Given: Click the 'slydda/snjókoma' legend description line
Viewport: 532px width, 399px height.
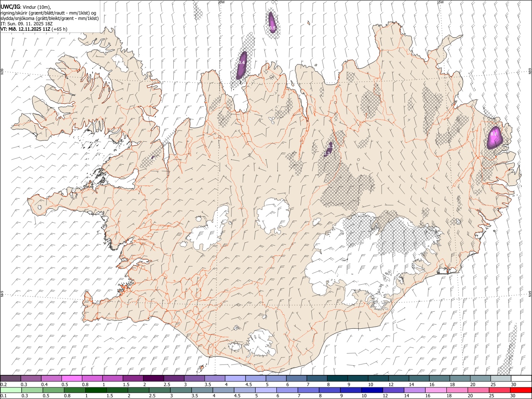Looking at the screenshot, I should (50, 18).
